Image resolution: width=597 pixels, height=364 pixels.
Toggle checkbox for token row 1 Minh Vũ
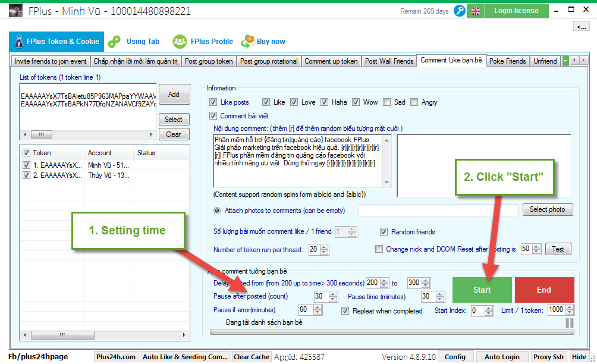(x=26, y=165)
